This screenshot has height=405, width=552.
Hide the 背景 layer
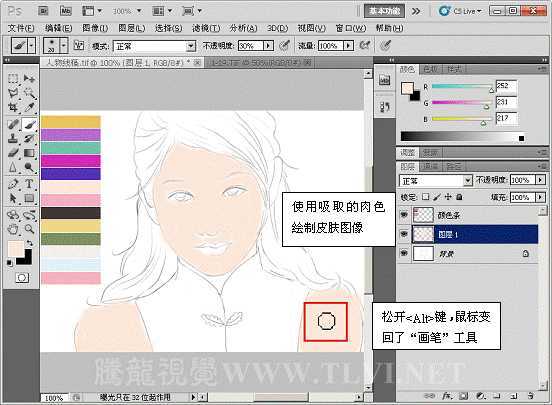(404, 253)
